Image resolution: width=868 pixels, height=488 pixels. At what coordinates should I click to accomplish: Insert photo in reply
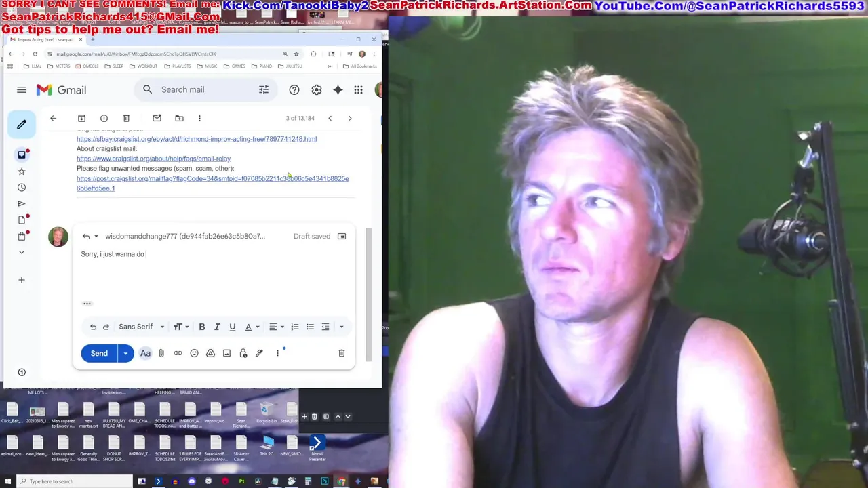(226, 353)
